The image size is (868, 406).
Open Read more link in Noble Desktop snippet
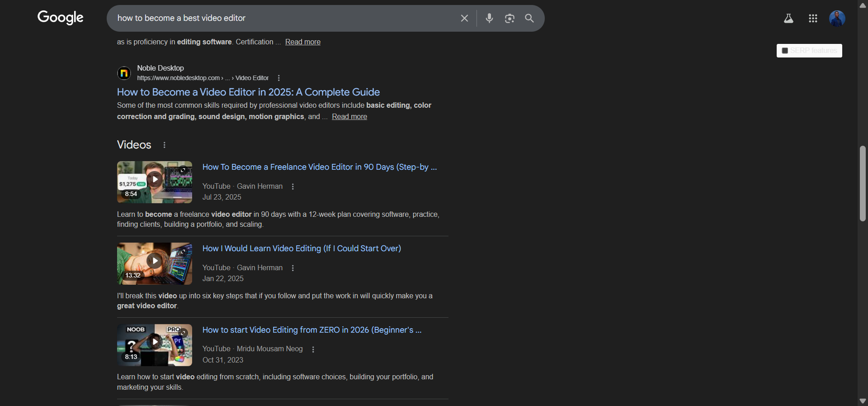[x=349, y=116]
